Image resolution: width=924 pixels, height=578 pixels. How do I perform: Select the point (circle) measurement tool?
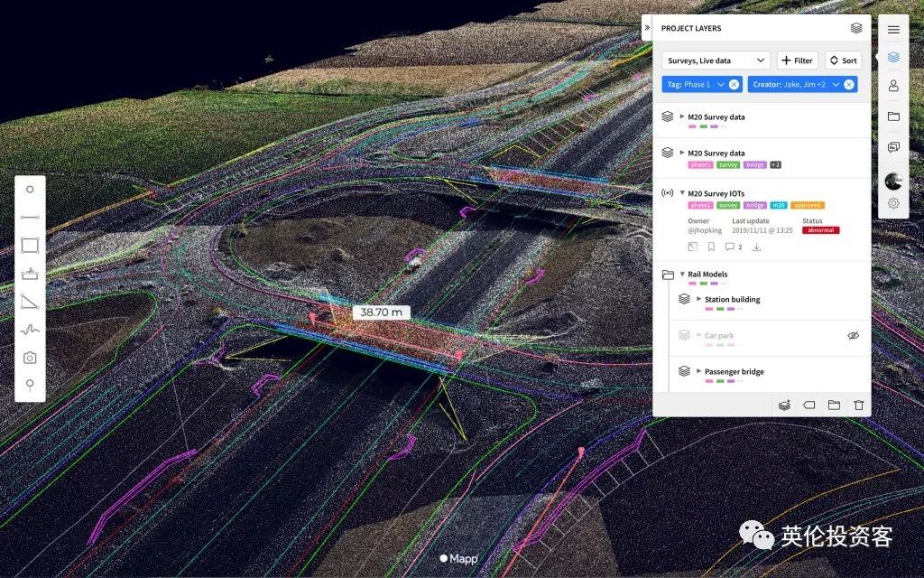[30, 190]
